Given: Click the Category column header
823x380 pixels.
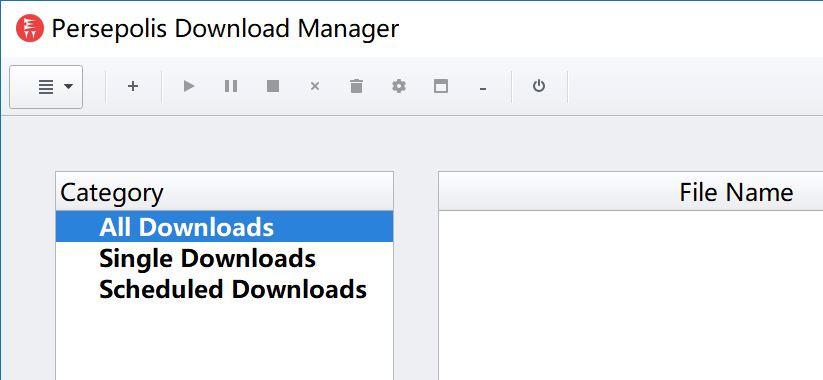Looking at the screenshot, I should (225, 192).
